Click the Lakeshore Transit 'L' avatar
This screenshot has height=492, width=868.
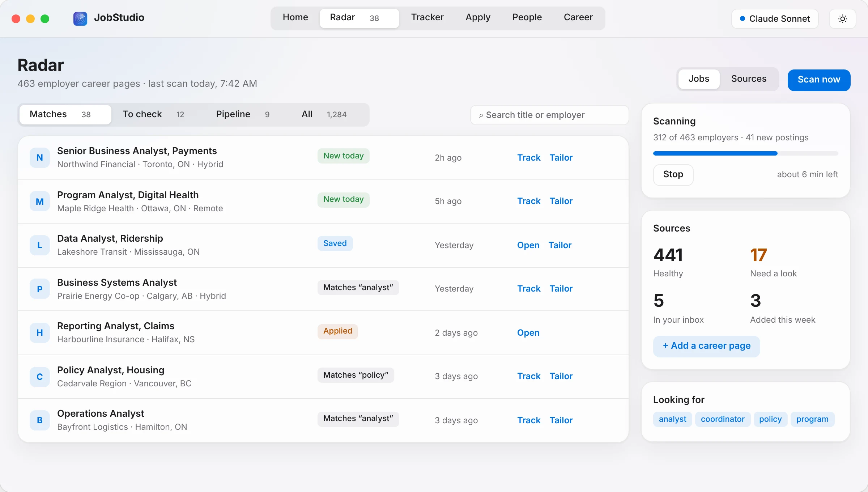pyautogui.click(x=40, y=245)
